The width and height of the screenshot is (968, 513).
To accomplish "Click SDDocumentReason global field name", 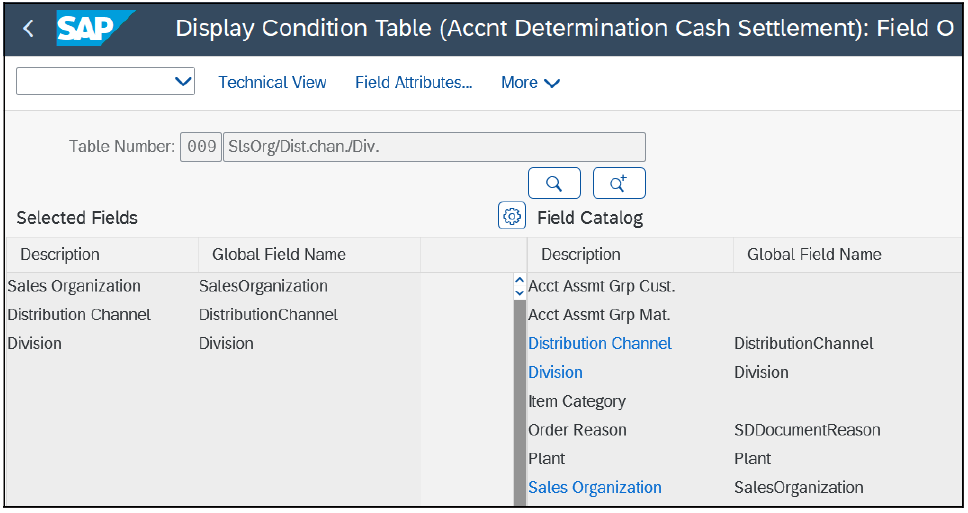I will click(x=807, y=430).
